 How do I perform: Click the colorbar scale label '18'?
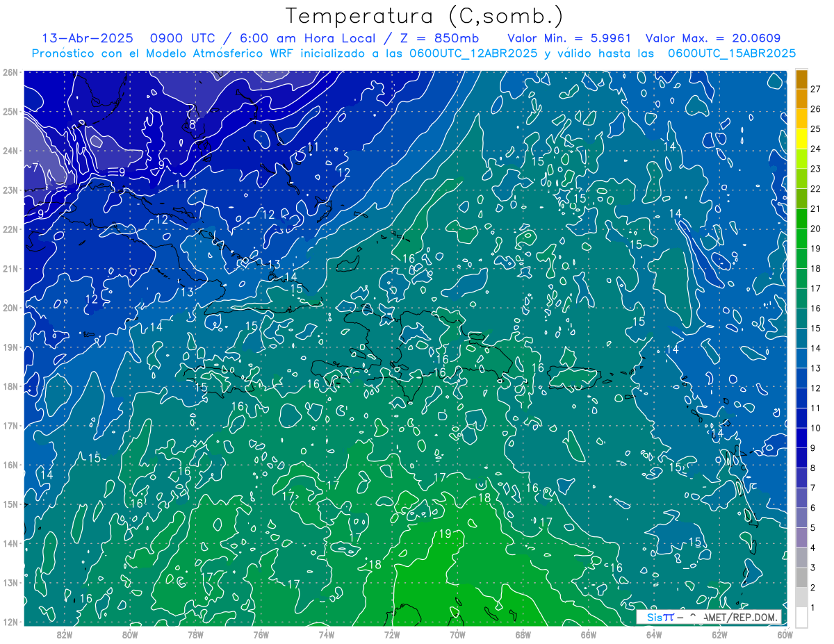815,268
